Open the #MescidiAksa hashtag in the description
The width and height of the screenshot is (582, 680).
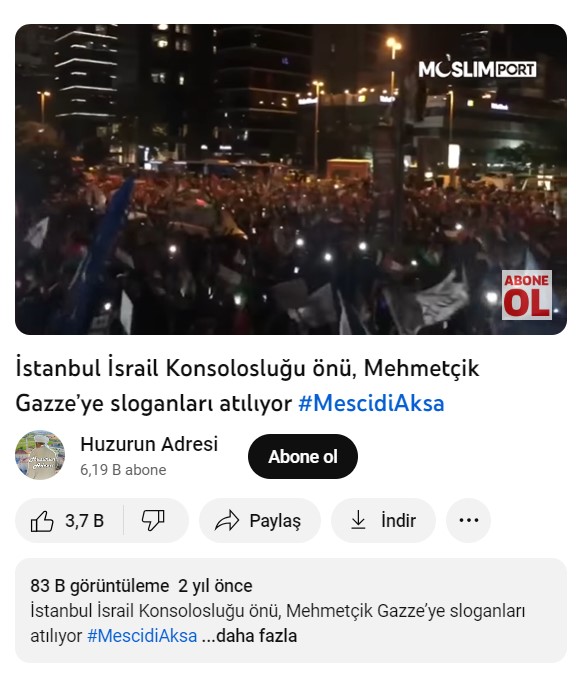tap(142, 636)
